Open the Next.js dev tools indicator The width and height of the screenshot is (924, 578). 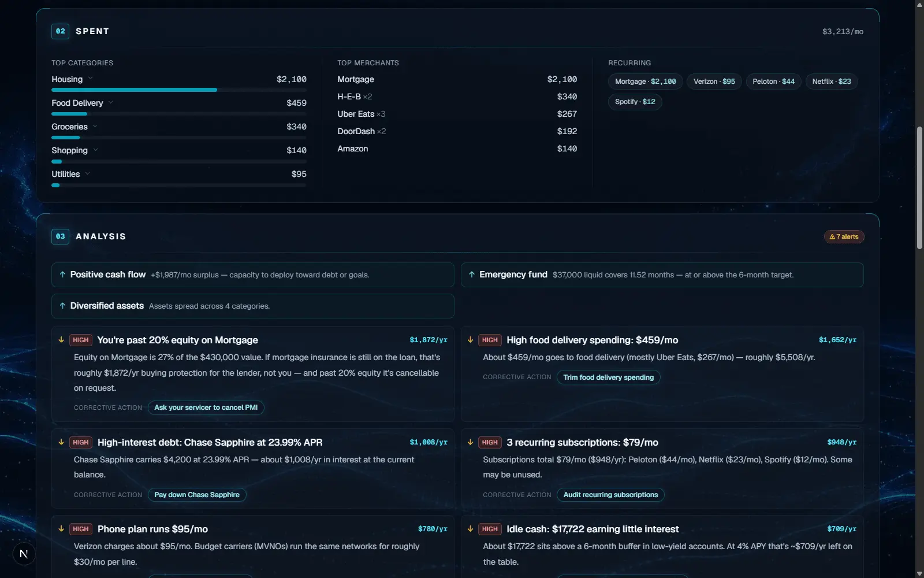click(24, 554)
